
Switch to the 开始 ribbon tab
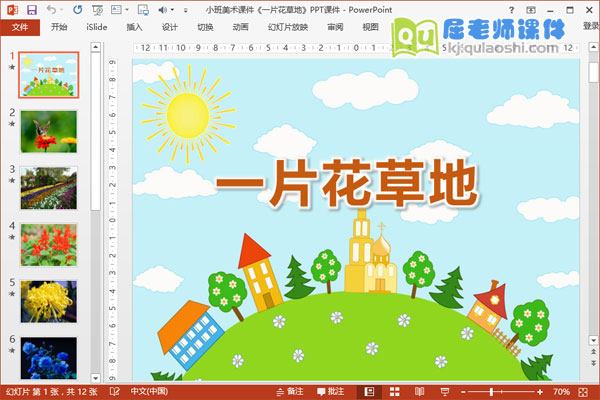pyautogui.click(x=59, y=27)
